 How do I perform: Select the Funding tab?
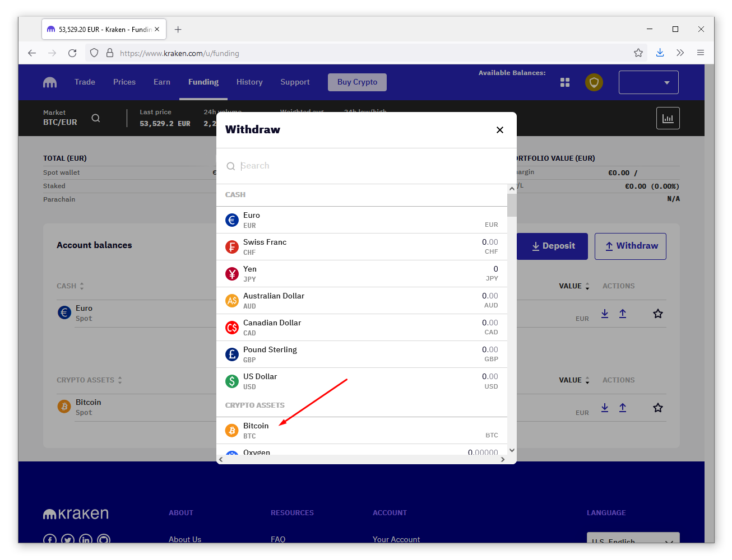coord(203,82)
